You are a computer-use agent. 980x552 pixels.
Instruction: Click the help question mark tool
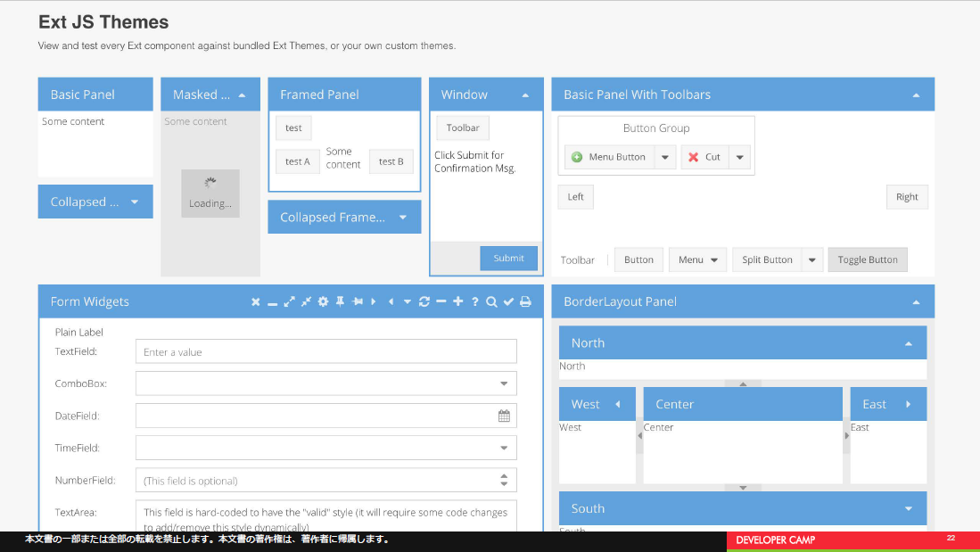[x=475, y=302]
